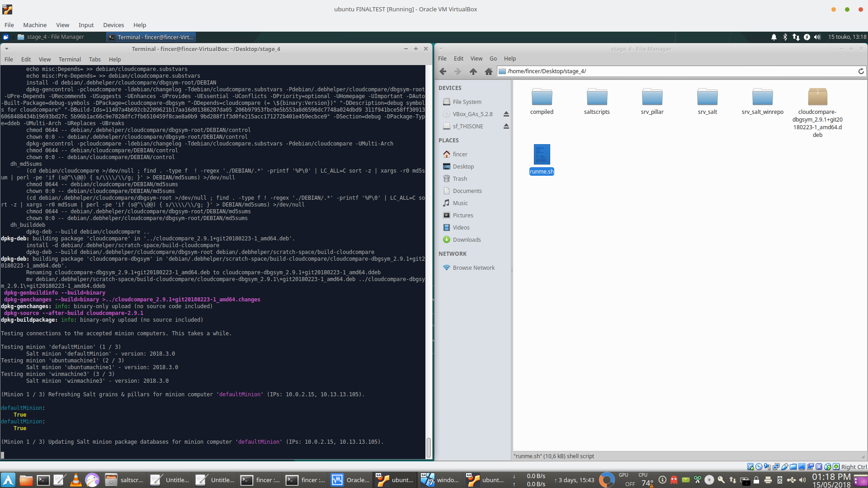Go to parent folder using up arrow
868x488 pixels.
[x=473, y=71]
